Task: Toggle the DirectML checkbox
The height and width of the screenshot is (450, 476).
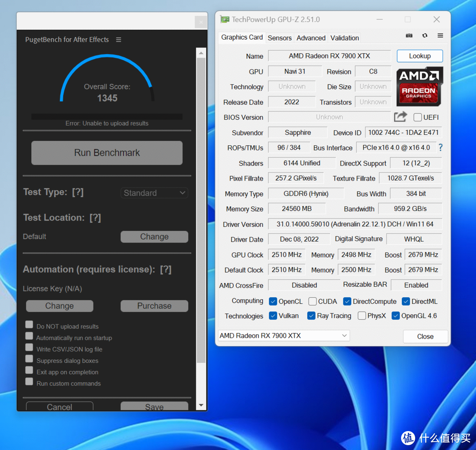Action: (x=405, y=302)
